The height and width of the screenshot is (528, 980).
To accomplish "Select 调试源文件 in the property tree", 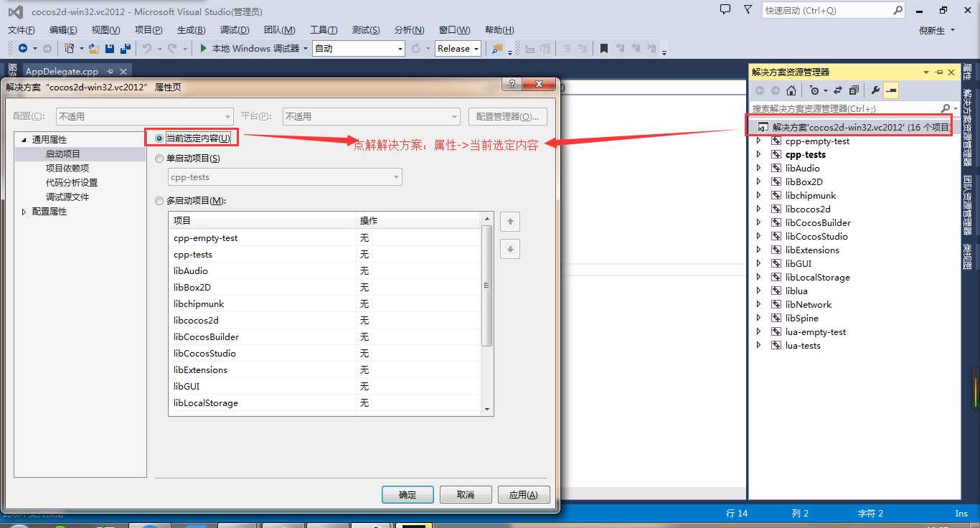I will point(67,197).
